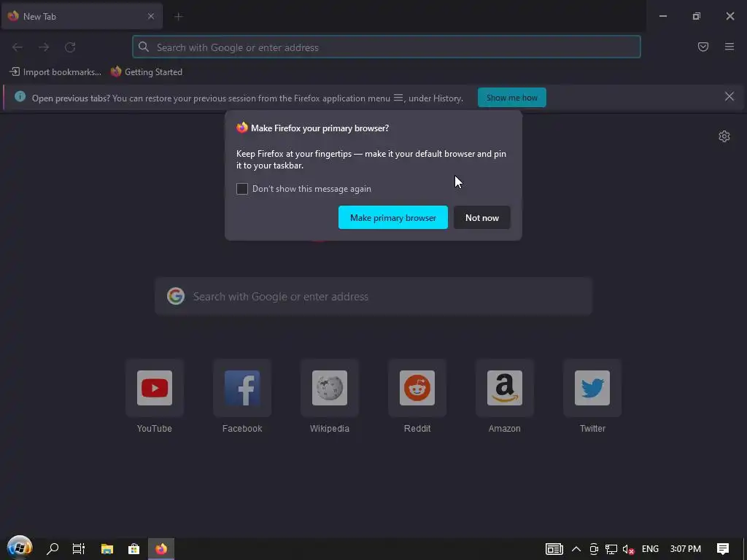Open Twitter shortcut tile
This screenshot has width=747, height=560.
592,388
